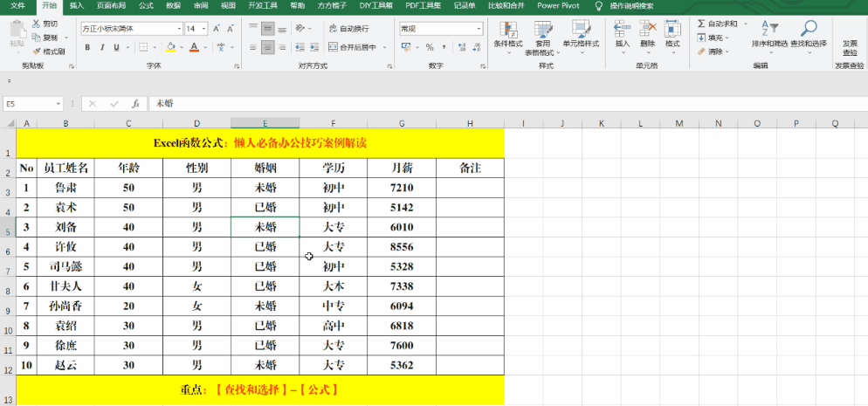Click the Cut (剪切) scissors icon
The height and width of the screenshot is (406, 868).
(x=36, y=24)
